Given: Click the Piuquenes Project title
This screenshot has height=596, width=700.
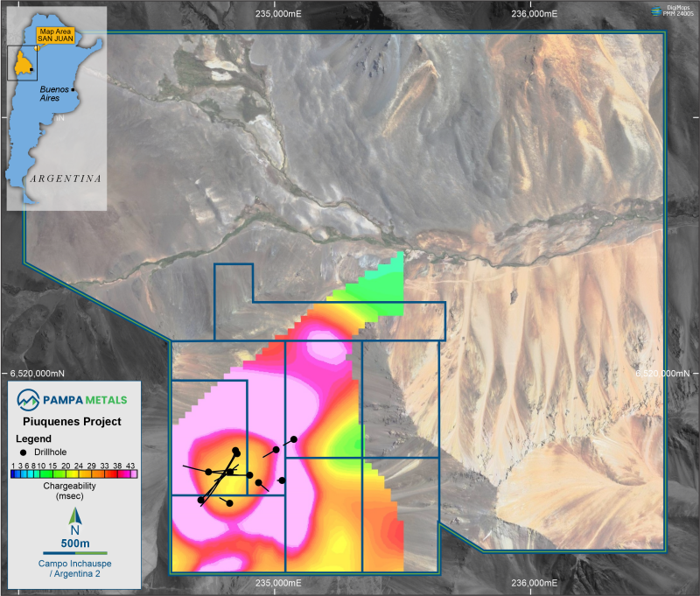Looking at the screenshot, I should 73,422.
